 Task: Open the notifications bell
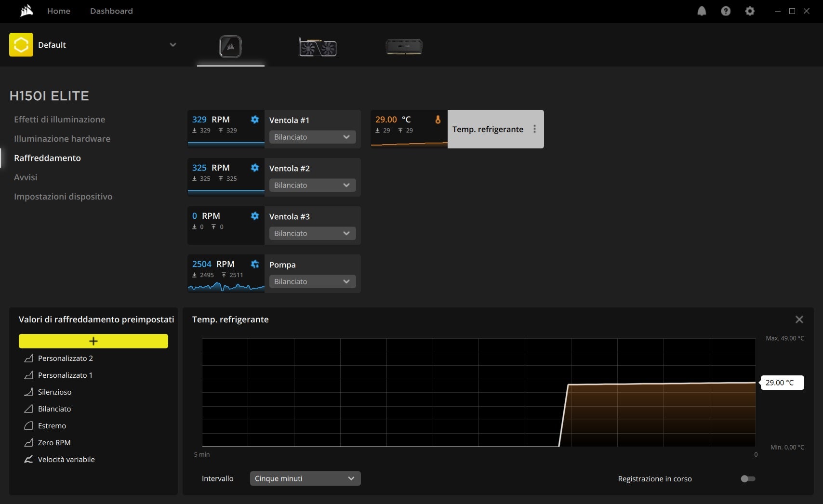[702, 11]
